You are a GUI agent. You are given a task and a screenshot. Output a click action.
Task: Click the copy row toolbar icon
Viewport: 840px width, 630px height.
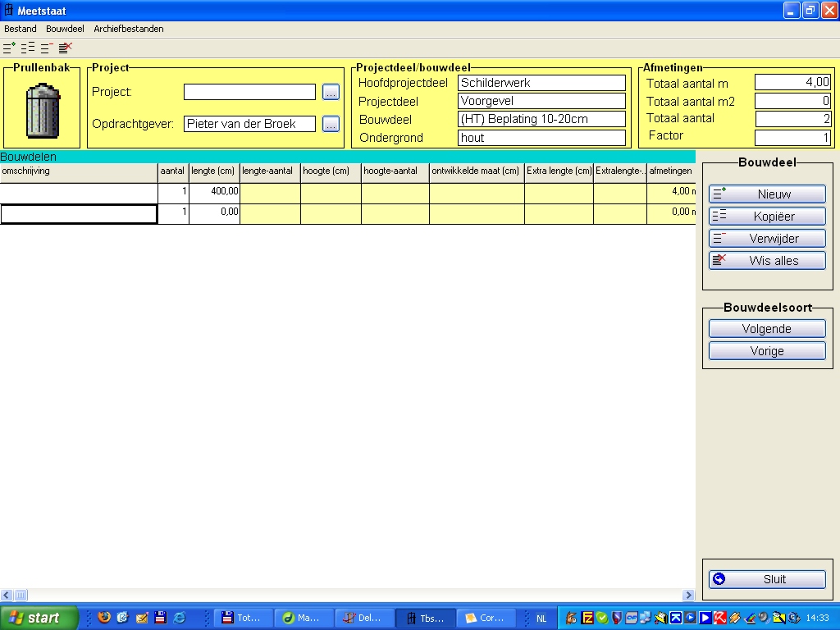point(28,48)
